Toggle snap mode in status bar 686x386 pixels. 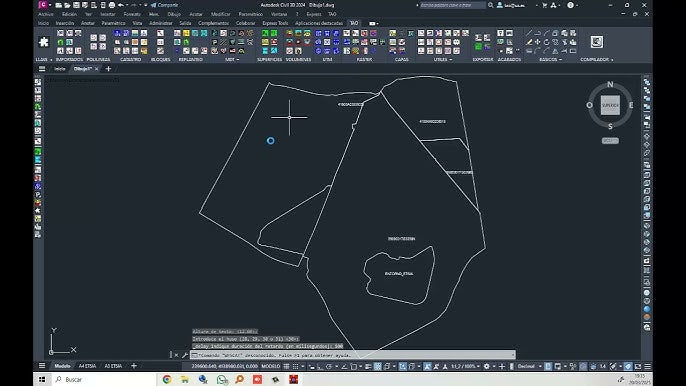(x=296, y=366)
